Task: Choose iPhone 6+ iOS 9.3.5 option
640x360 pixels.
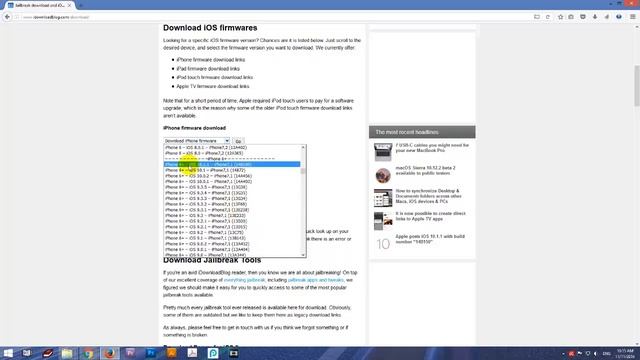Action: (232, 187)
